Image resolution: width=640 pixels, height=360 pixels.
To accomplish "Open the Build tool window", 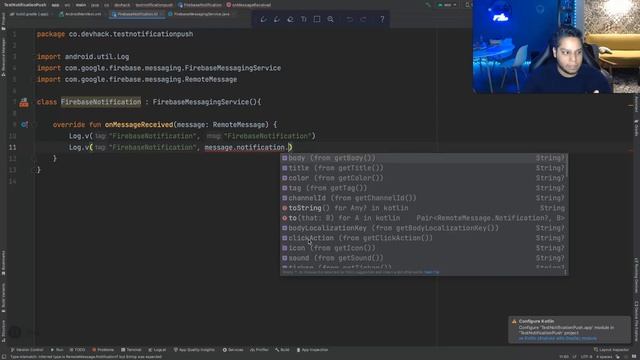I will click(x=282, y=350).
